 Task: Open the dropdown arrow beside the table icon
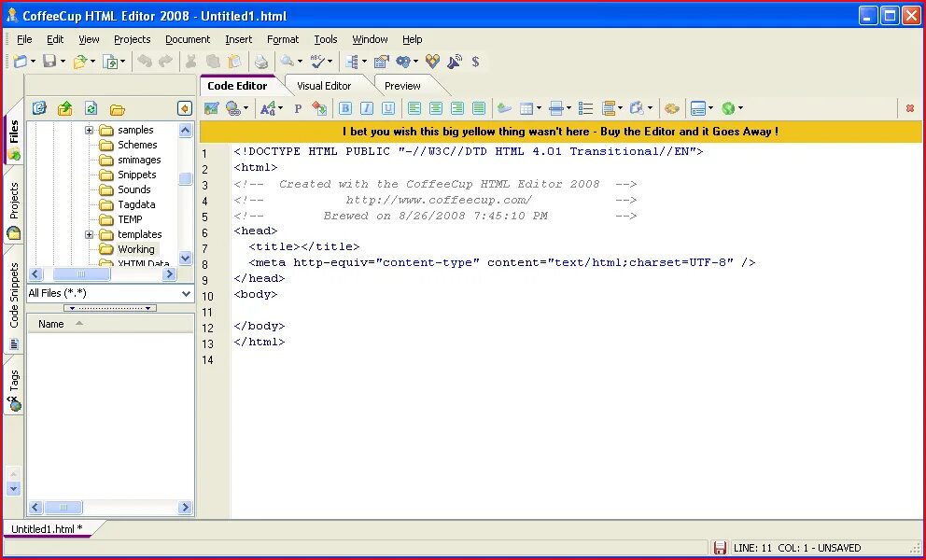coord(539,108)
